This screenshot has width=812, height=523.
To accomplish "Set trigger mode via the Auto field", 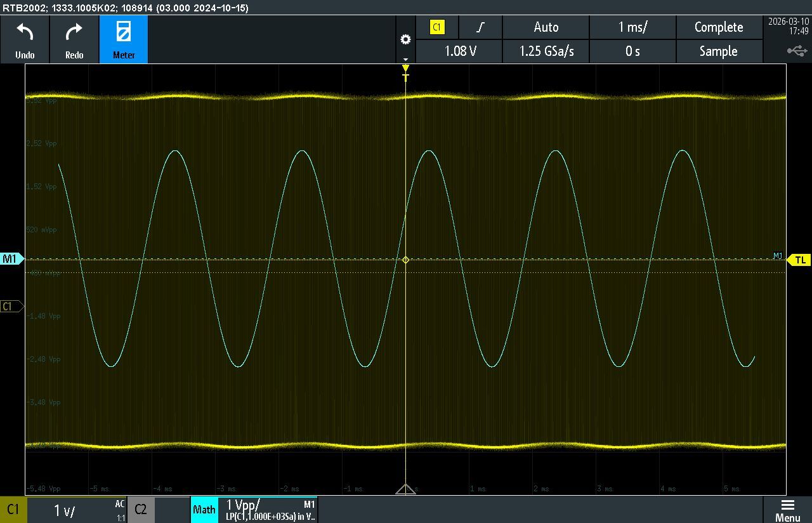I will (546, 27).
